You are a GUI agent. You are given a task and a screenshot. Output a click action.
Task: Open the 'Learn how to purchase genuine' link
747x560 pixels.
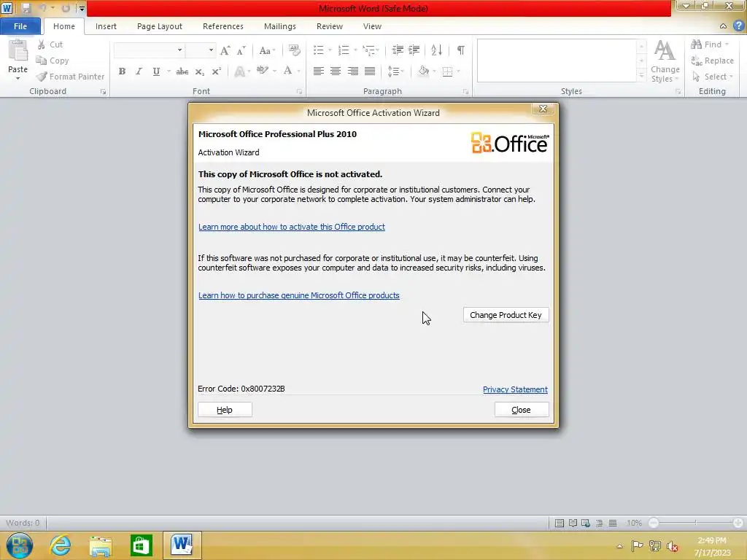click(x=298, y=295)
